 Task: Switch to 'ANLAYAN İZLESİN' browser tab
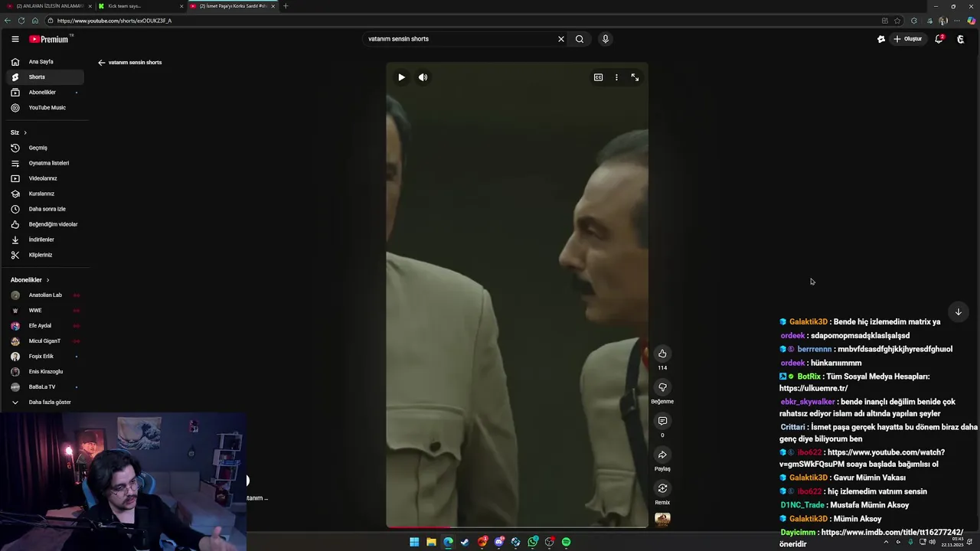(48, 6)
